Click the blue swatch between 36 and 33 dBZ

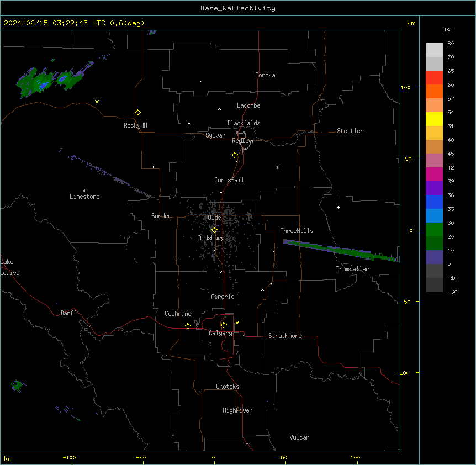click(x=434, y=202)
